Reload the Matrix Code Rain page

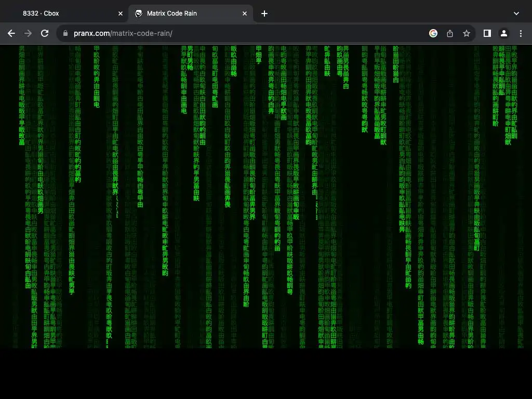(45, 33)
